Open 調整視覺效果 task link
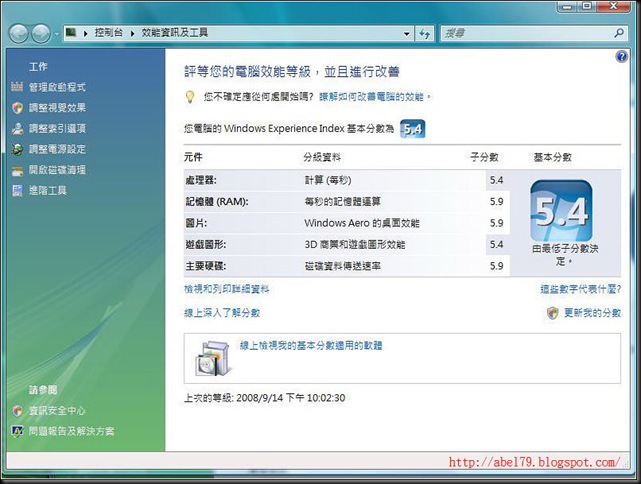Image resolution: width=641 pixels, height=484 pixels. coord(57,108)
